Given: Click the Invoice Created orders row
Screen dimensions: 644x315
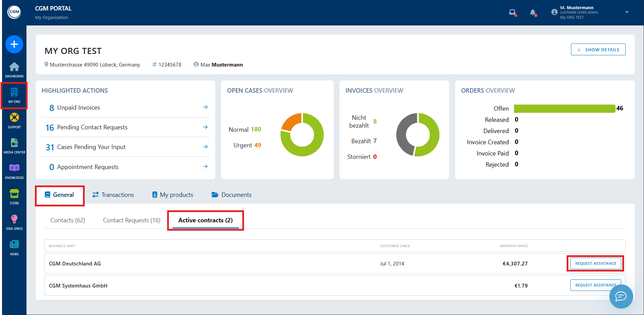Looking at the screenshot, I should coord(493,142).
